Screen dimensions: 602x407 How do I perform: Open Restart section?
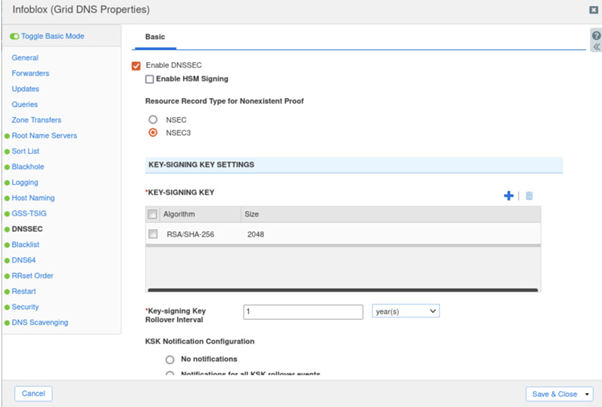point(24,291)
